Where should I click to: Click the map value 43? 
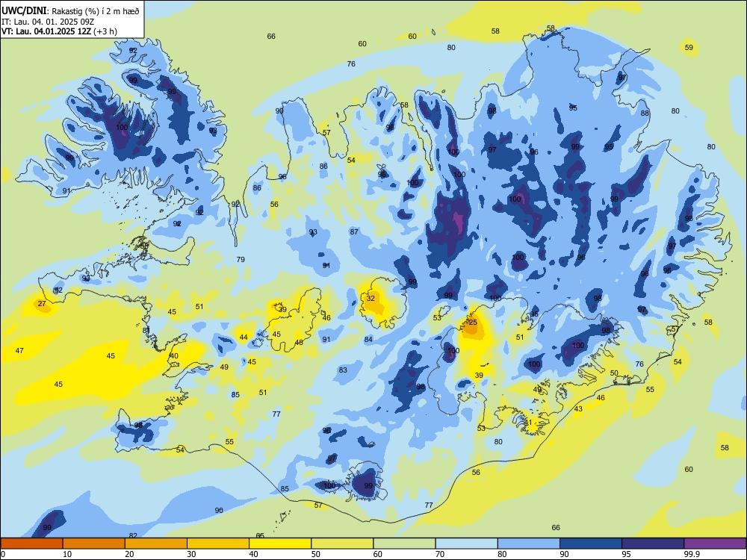[578, 409]
